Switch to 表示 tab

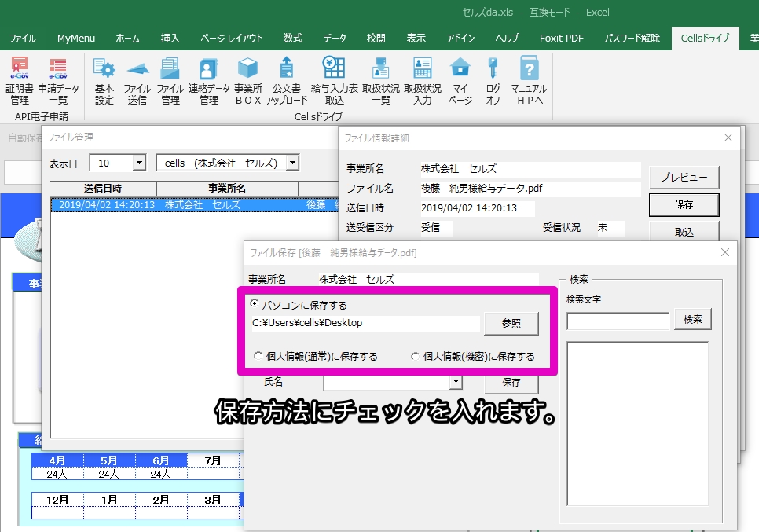(416, 39)
